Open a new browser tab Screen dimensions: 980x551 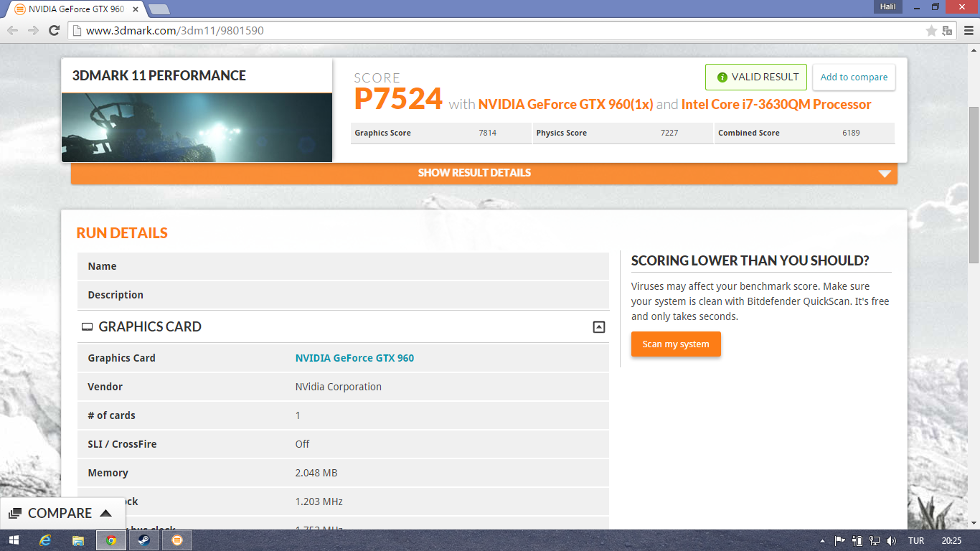pos(159,9)
